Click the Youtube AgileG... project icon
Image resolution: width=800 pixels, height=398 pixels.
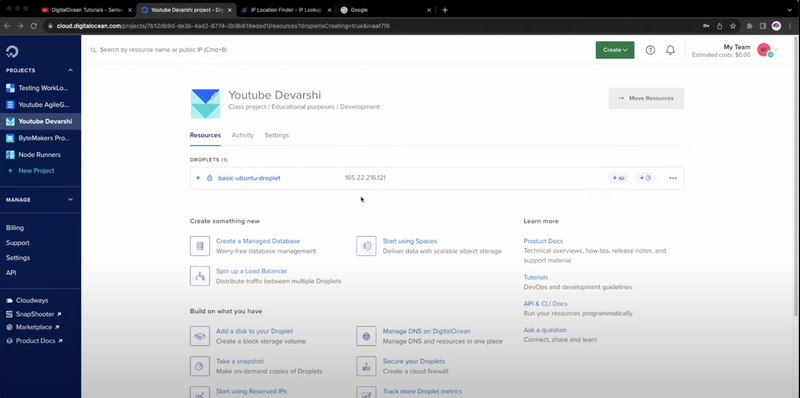(x=10, y=105)
